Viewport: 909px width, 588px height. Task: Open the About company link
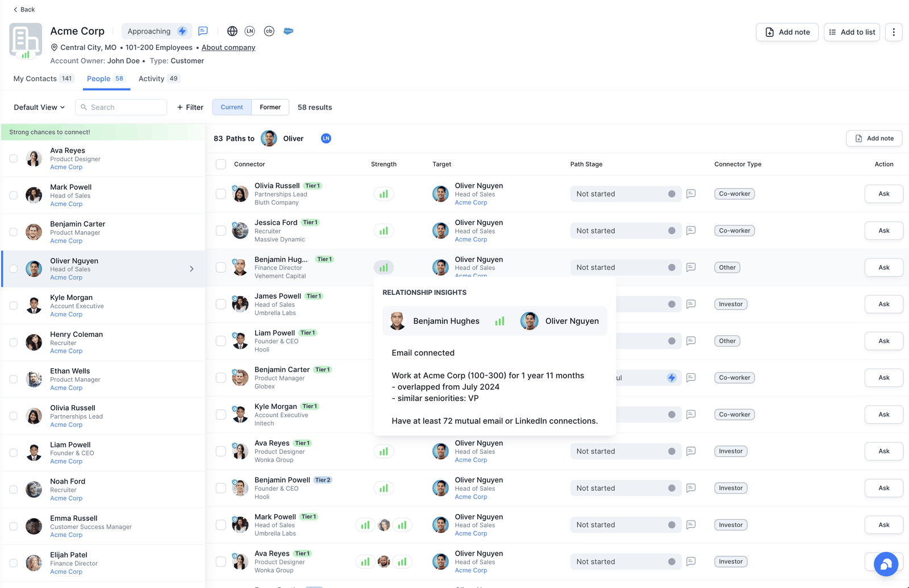pyautogui.click(x=228, y=48)
